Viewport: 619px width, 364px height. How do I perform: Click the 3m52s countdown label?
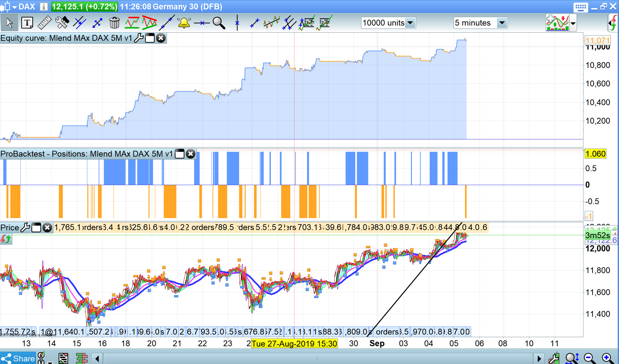point(597,236)
